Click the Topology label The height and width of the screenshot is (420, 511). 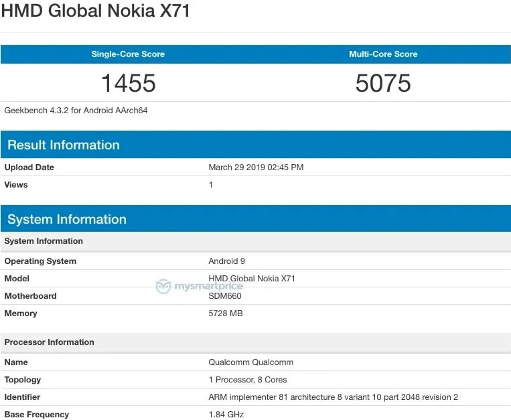[x=23, y=380]
